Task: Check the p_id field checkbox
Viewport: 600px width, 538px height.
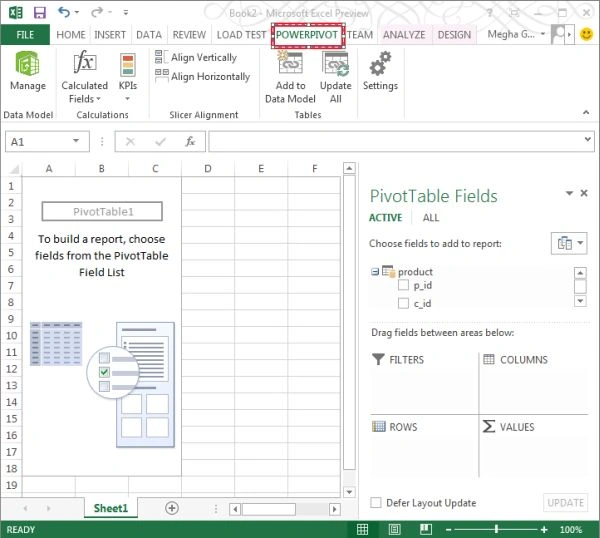Action: (403, 285)
